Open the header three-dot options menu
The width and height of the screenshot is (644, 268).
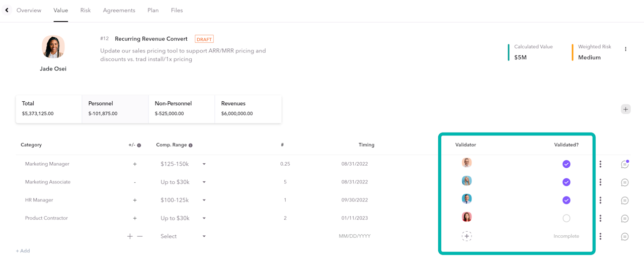[x=625, y=49]
